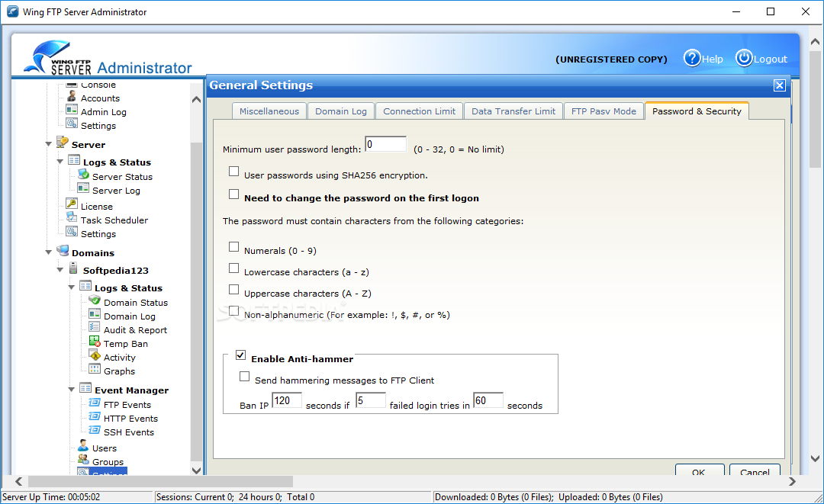Screen dimensions: 824x504
Task: Click the Admin Log icon
Action: [x=72, y=109]
